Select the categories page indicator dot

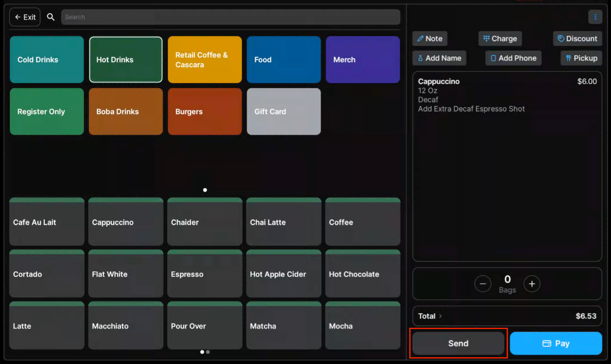[x=205, y=190]
